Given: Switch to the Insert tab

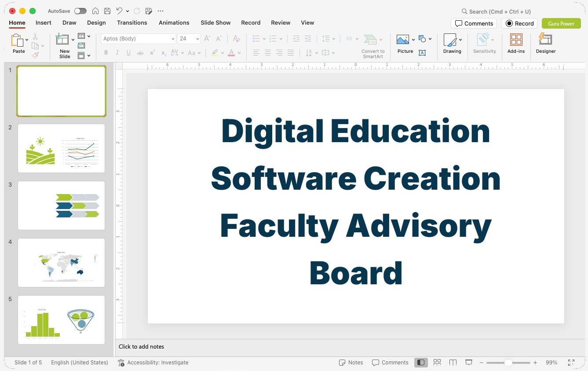Looking at the screenshot, I should pyautogui.click(x=44, y=23).
